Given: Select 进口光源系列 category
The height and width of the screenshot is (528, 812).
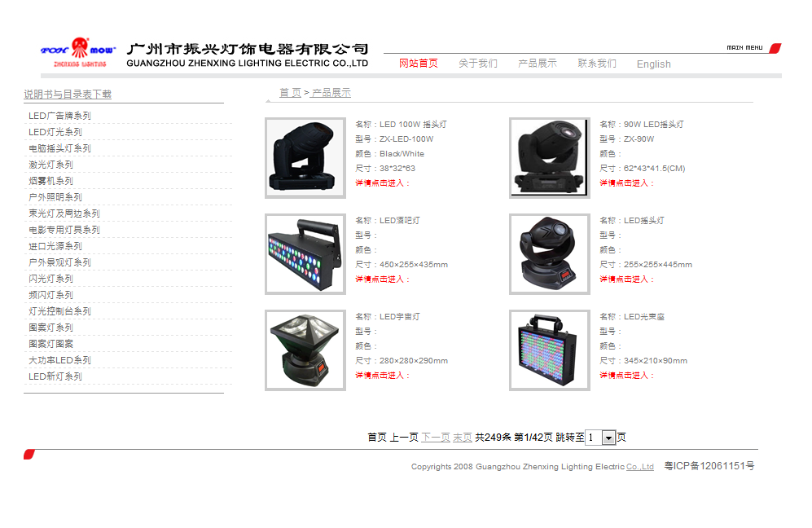Looking at the screenshot, I should 55,246.
